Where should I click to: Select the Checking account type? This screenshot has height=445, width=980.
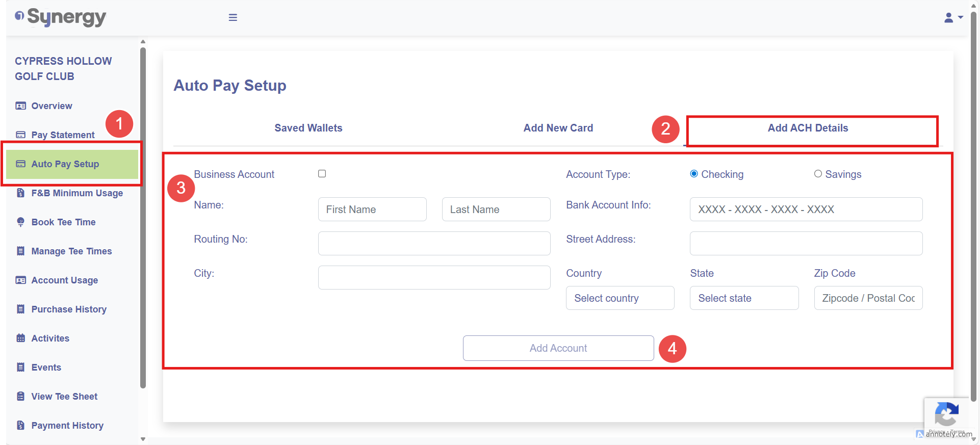tap(694, 174)
